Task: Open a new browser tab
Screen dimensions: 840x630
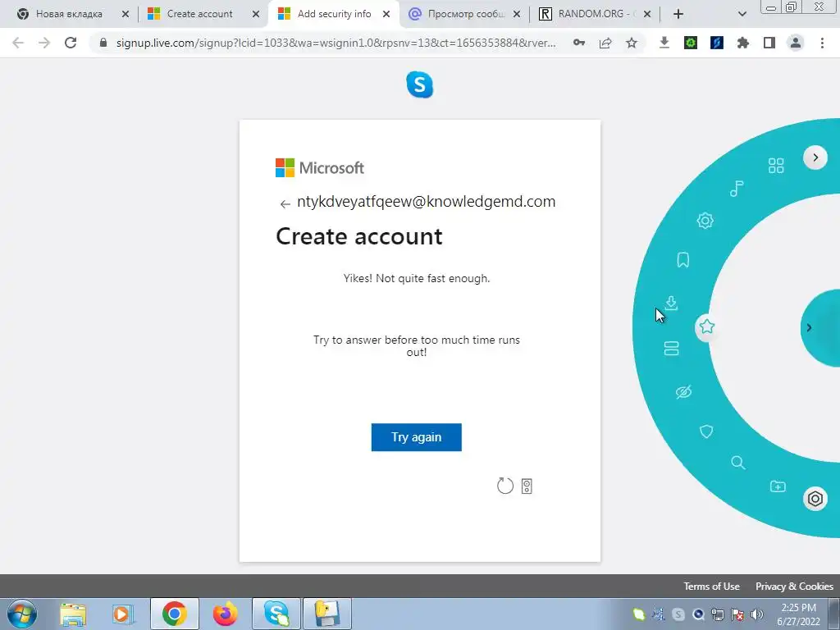Action: click(x=678, y=14)
